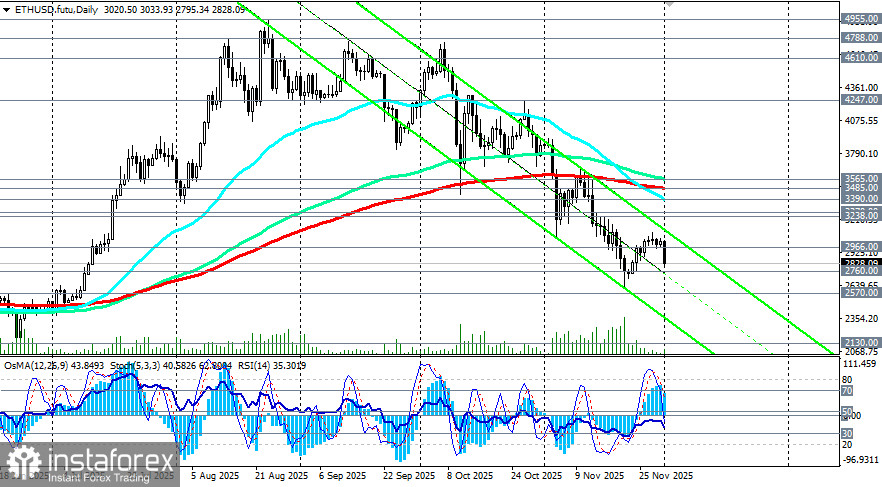
Task: Click the 21 Aug 2025 date label
Action: (x=281, y=475)
